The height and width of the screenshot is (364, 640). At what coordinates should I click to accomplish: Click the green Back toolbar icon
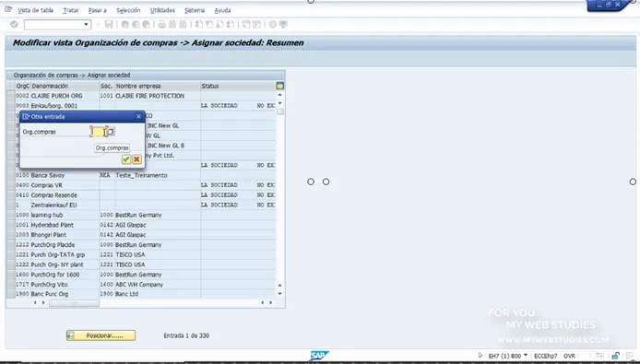point(125,25)
